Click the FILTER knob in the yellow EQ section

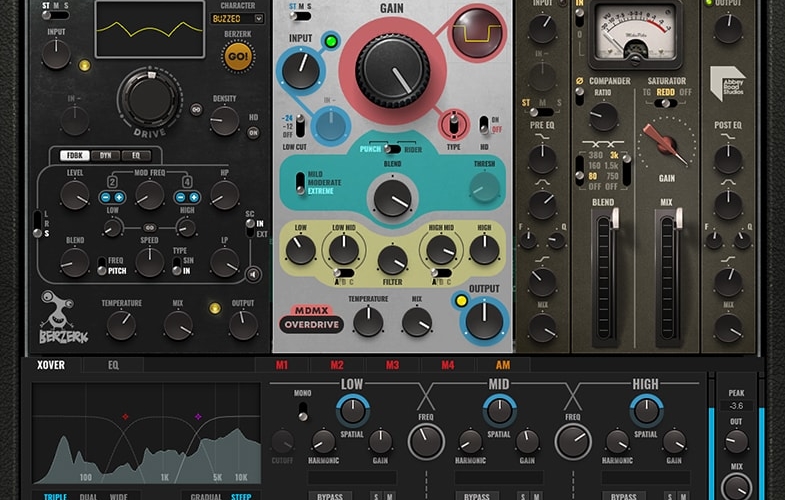click(392, 260)
